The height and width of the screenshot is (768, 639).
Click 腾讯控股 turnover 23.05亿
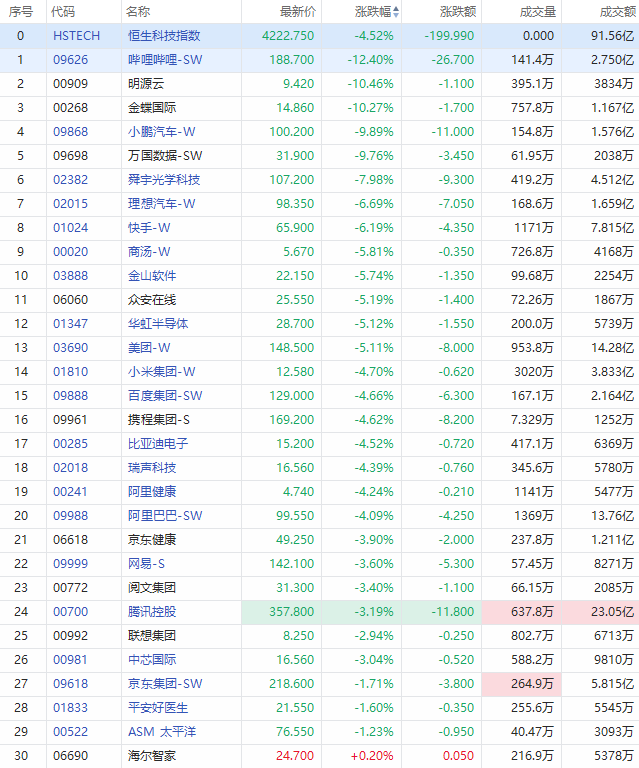tap(612, 612)
